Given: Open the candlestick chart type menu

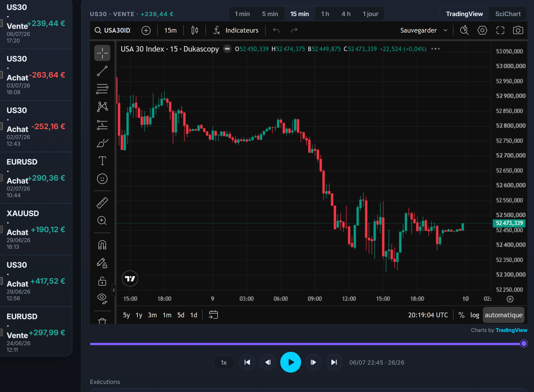Looking at the screenshot, I should coord(195,30).
